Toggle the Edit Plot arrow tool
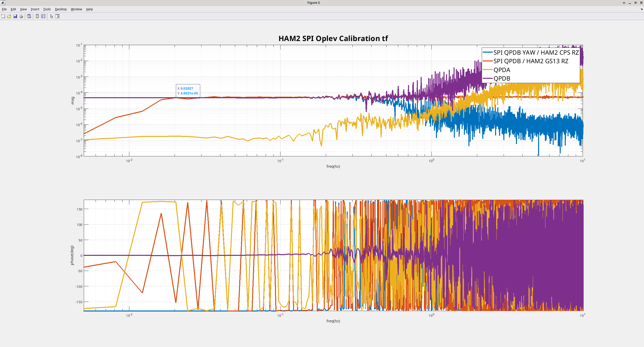The width and height of the screenshot is (644, 347). pyautogui.click(x=52, y=16)
